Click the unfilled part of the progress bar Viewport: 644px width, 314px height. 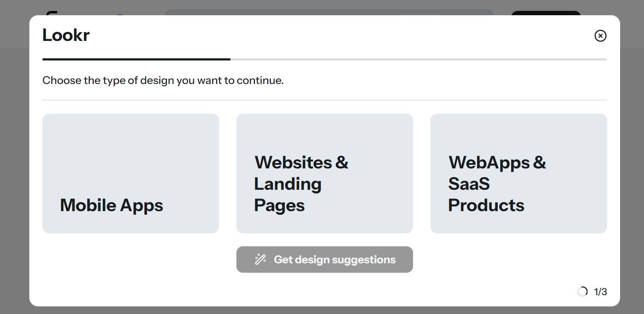coord(418,59)
